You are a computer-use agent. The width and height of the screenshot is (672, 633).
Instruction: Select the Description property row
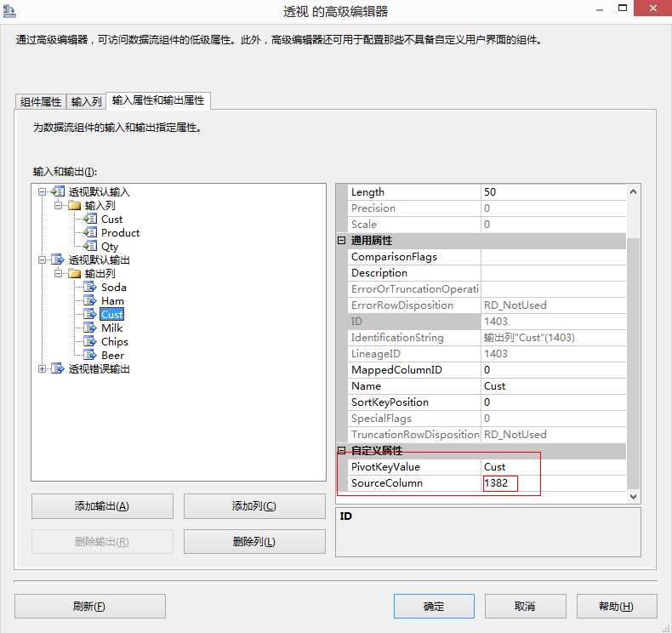[x=487, y=273]
